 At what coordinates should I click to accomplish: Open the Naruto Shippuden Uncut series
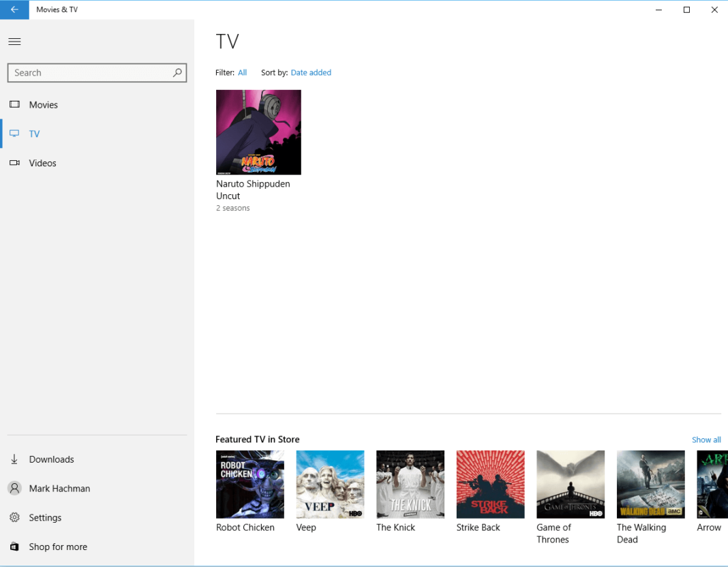258,132
